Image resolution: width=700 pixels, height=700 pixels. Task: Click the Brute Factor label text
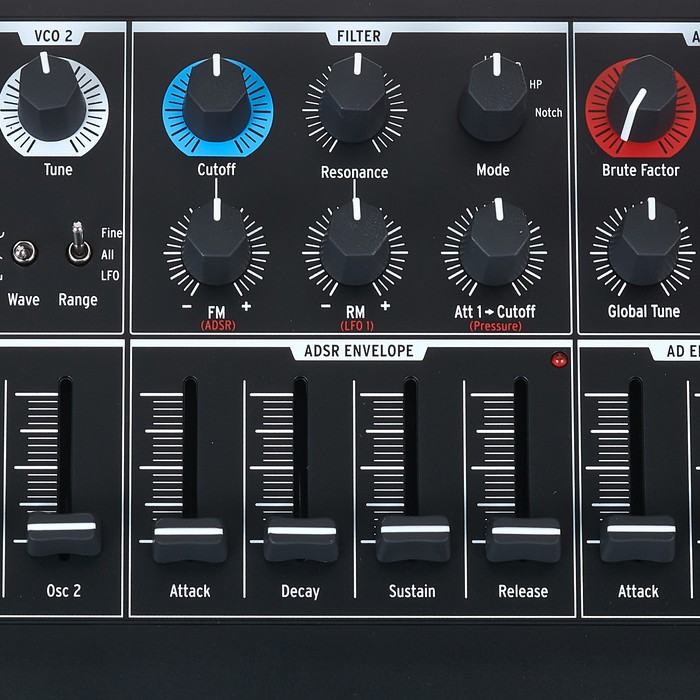pyautogui.click(x=641, y=170)
